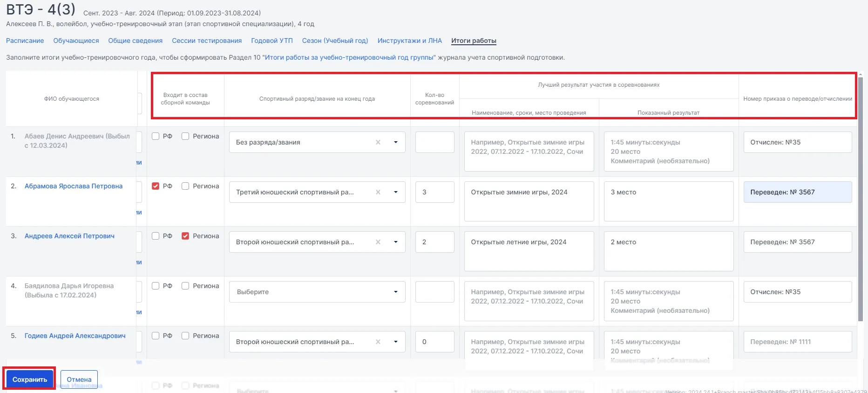Toggle РФ checkbox for Абаев Денис

click(x=156, y=136)
